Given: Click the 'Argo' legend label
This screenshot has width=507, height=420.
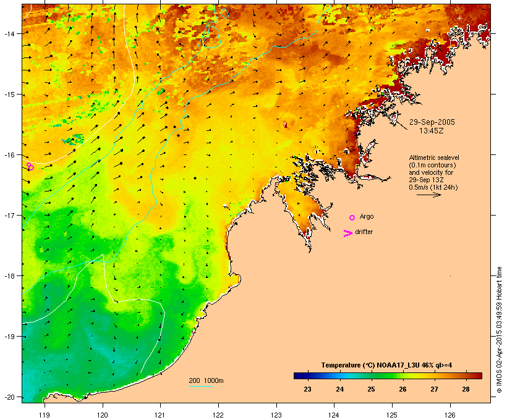Looking at the screenshot, I should click(x=367, y=216).
